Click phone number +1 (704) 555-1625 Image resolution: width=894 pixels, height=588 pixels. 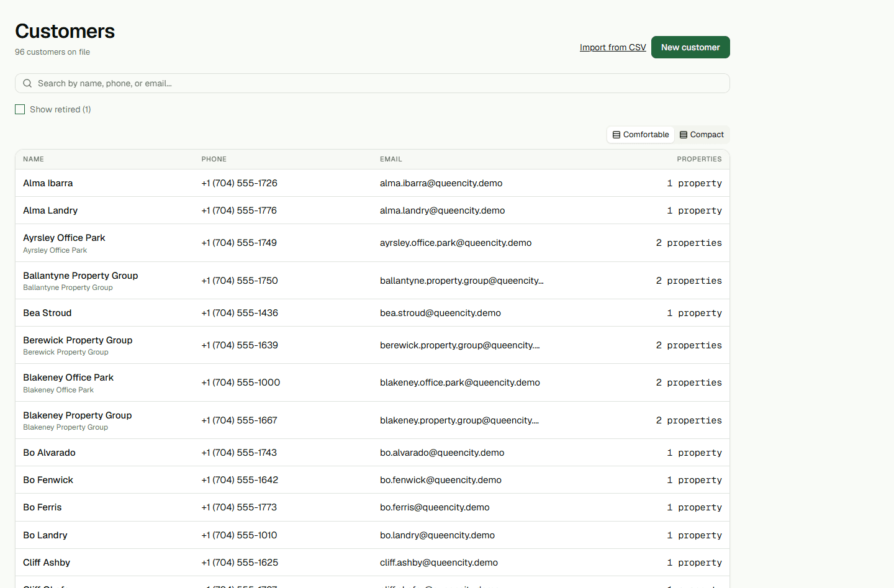240,563
